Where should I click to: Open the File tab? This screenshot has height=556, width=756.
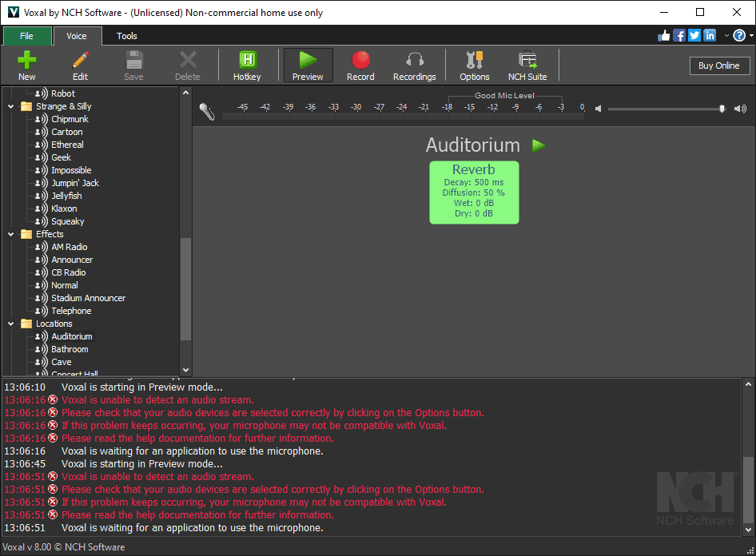[x=27, y=36]
